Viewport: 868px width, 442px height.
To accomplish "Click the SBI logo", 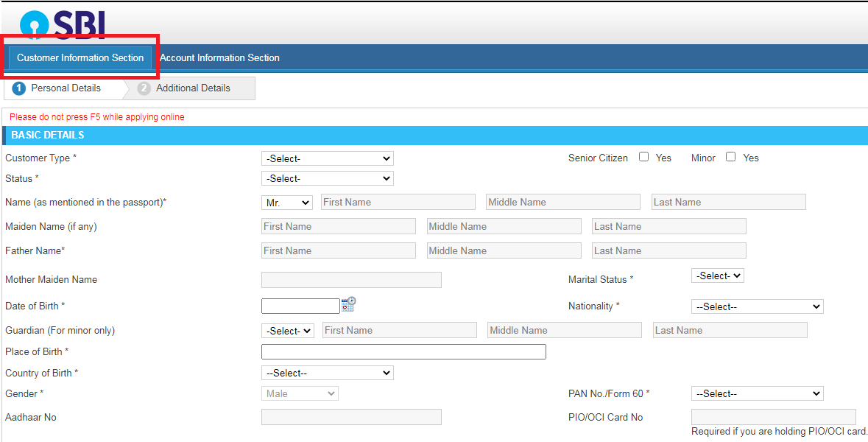I will pos(62,25).
